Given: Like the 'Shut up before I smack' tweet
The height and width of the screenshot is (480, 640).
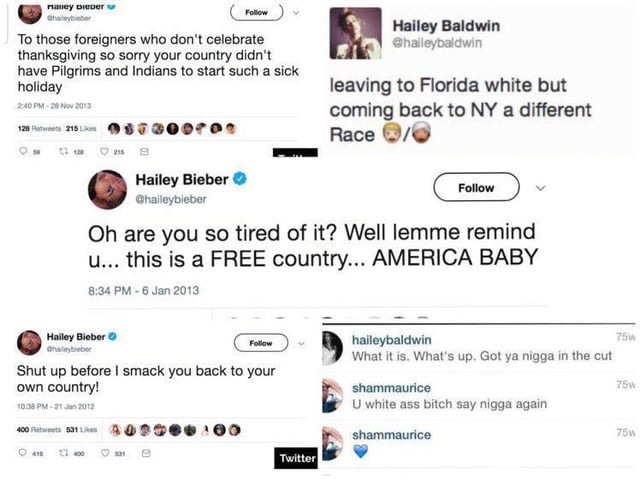Looking at the screenshot, I should click(x=105, y=453).
